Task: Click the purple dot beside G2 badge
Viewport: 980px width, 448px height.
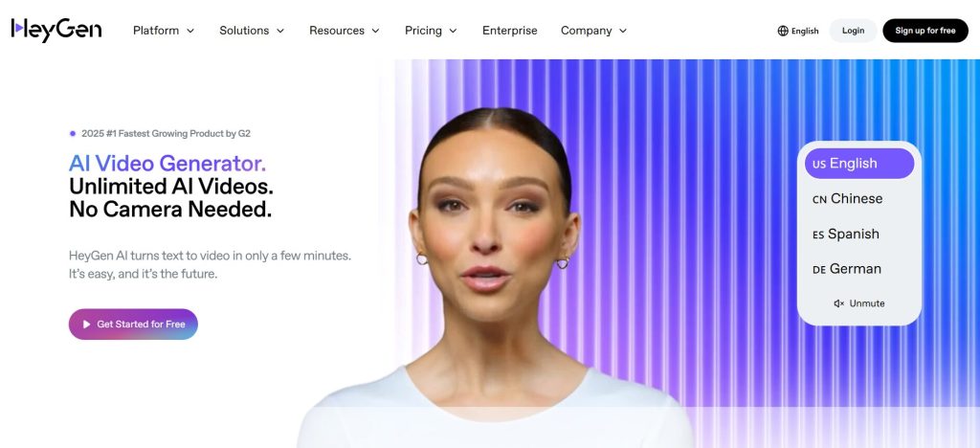Action: [73, 133]
